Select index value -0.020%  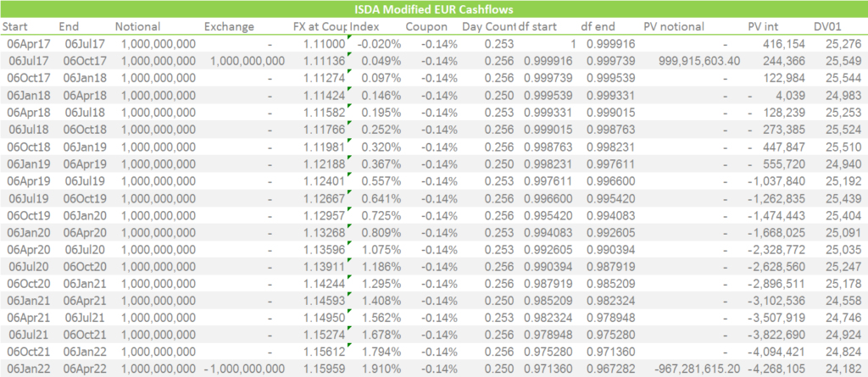click(x=379, y=44)
